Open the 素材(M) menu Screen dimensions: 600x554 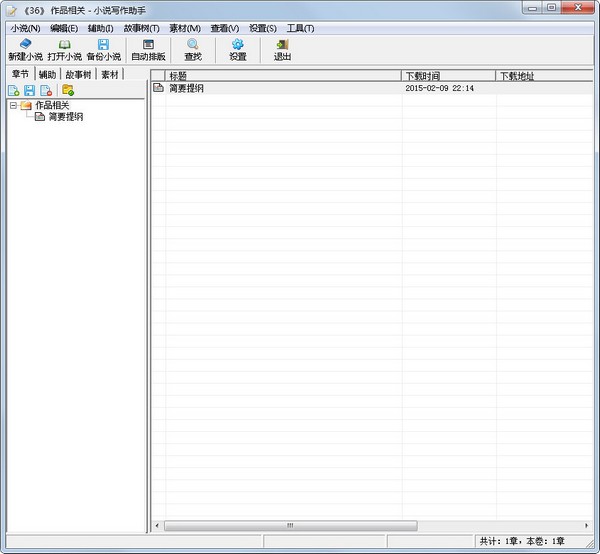(185, 28)
